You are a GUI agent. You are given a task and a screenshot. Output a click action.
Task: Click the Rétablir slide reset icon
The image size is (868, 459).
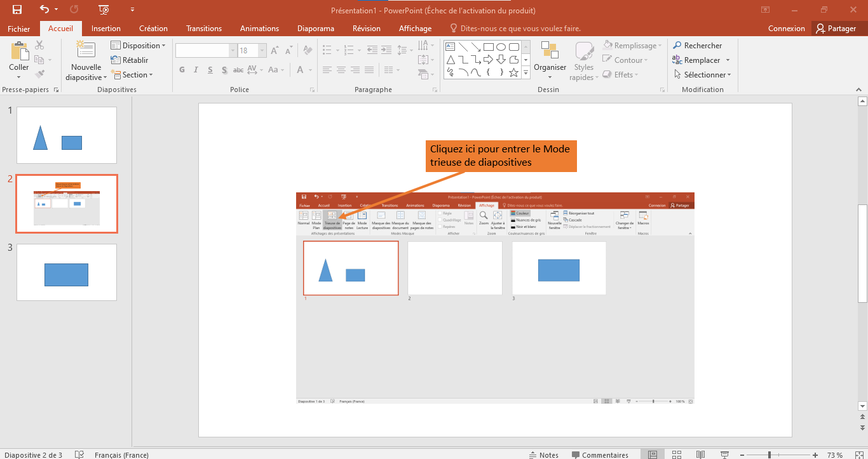(116, 60)
